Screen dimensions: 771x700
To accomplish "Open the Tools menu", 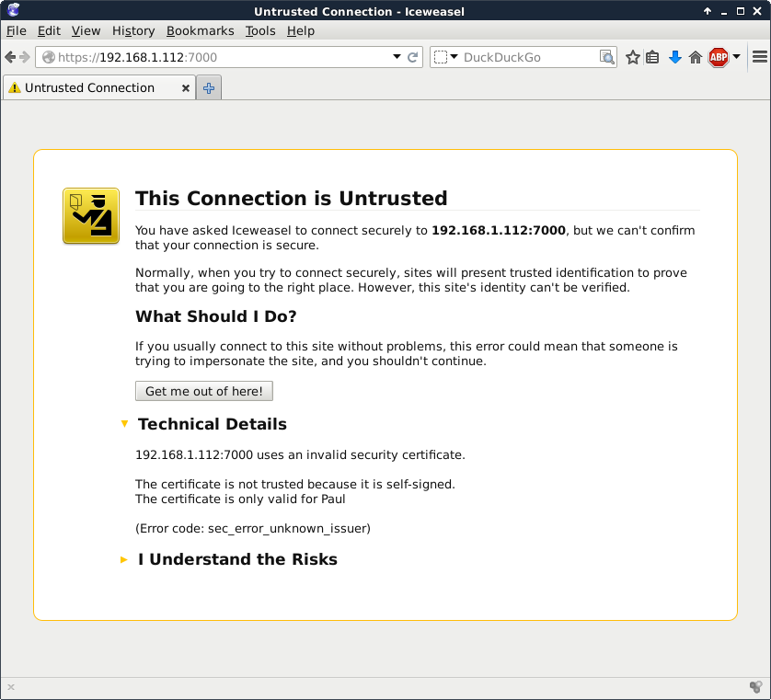I will pos(260,31).
